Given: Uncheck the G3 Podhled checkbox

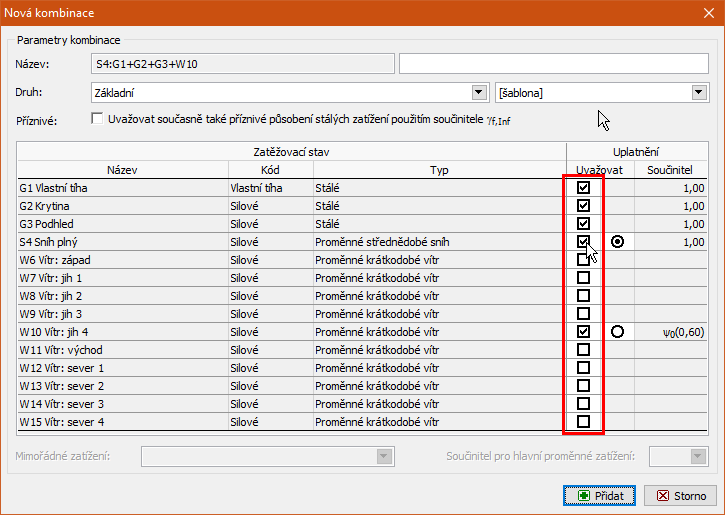Looking at the screenshot, I should 583,223.
